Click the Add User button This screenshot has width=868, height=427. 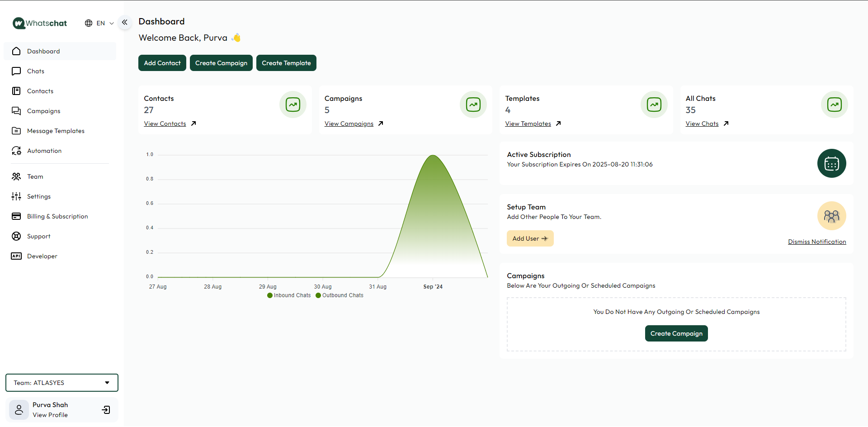[530, 238]
